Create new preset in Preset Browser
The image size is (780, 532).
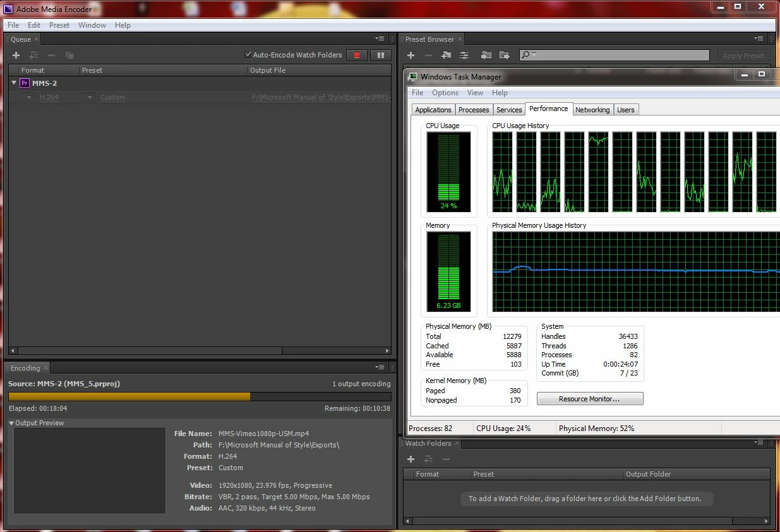[411, 56]
